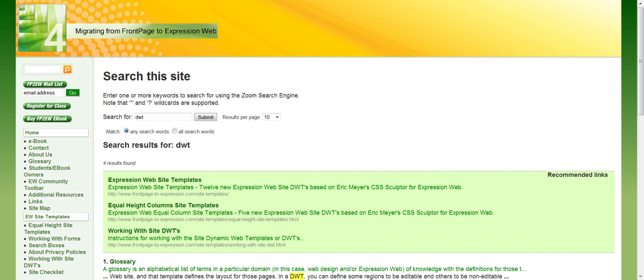The width and height of the screenshot is (644, 280).
Task: Click the green Go button
Action: click(x=72, y=93)
